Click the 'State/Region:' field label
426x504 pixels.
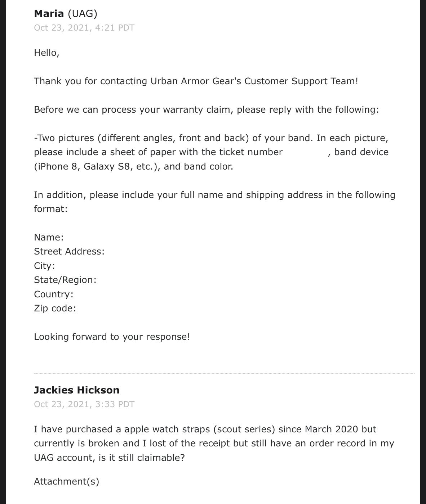click(65, 280)
